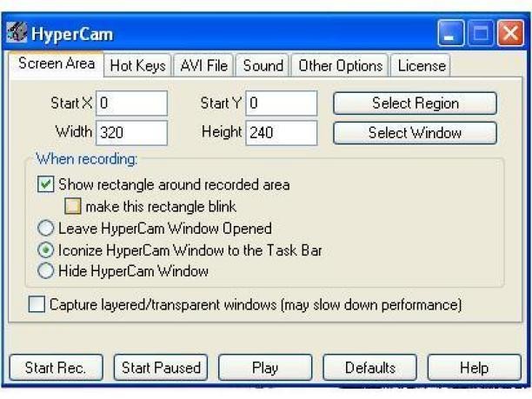The image size is (532, 399).
Task: Focus the Width field showing 320
Action: pos(131,133)
